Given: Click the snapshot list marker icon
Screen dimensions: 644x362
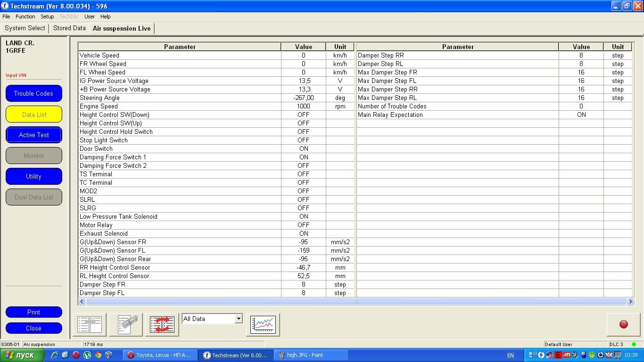Looking at the screenshot, I should click(126, 325).
